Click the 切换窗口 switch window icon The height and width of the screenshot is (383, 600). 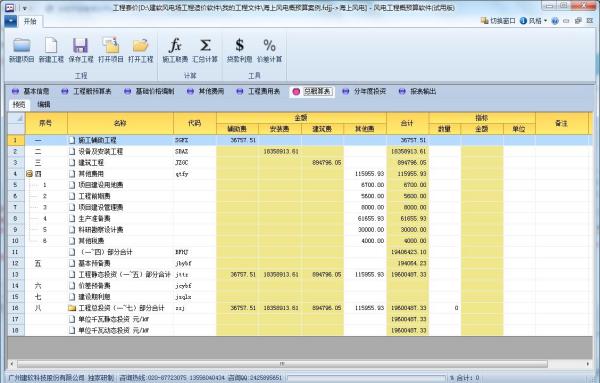coord(484,21)
